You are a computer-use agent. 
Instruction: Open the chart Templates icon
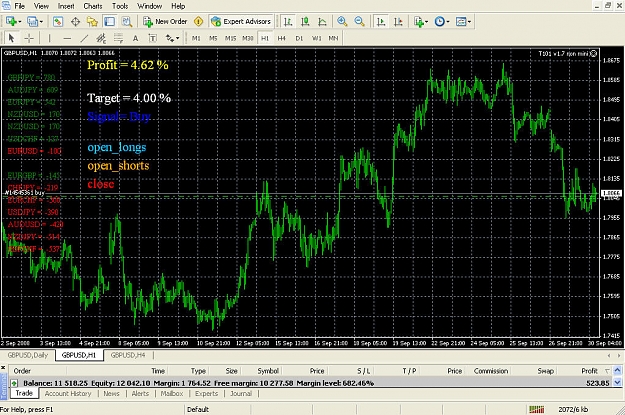pyautogui.click(x=461, y=22)
